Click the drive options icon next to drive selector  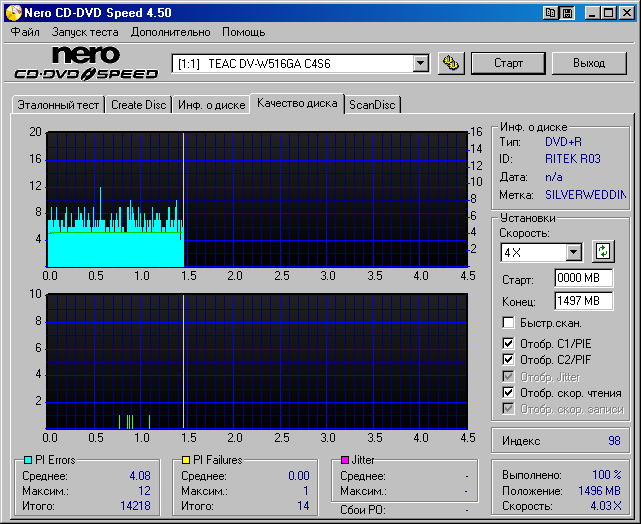click(x=450, y=63)
